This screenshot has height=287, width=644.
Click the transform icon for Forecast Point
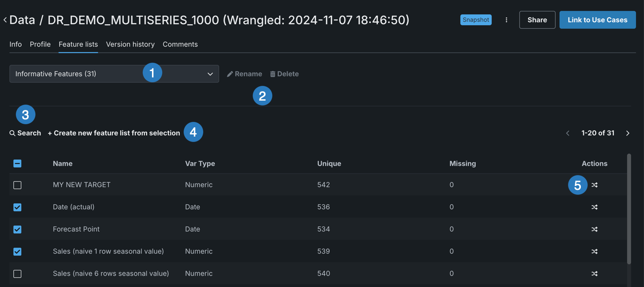click(594, 229)
